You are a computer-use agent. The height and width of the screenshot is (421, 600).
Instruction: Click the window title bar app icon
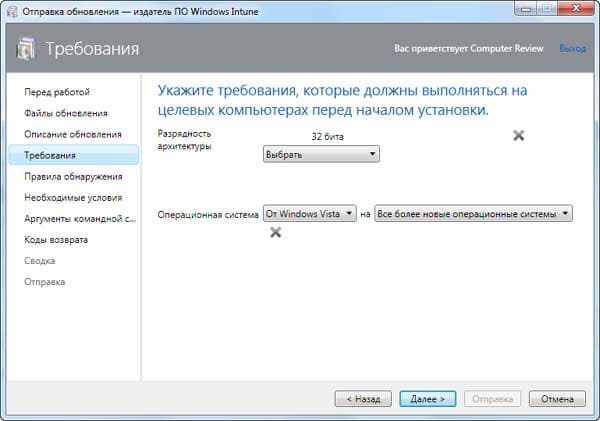pyautogui.click(x=13, y=11)
